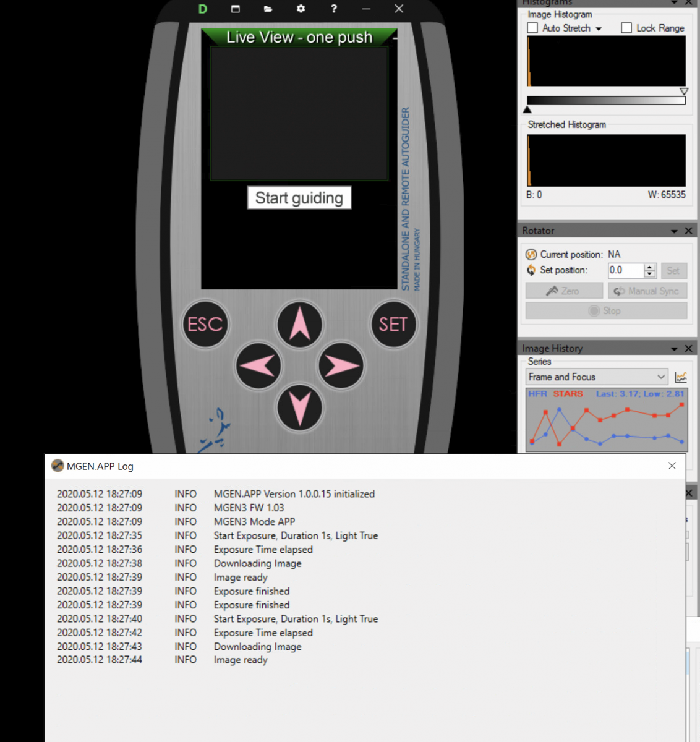Image resolution: width=700 pixels, height=742 pixels.
Task: Open the folder icon in MGEN toolbar
Action: (x=268, y=9)
